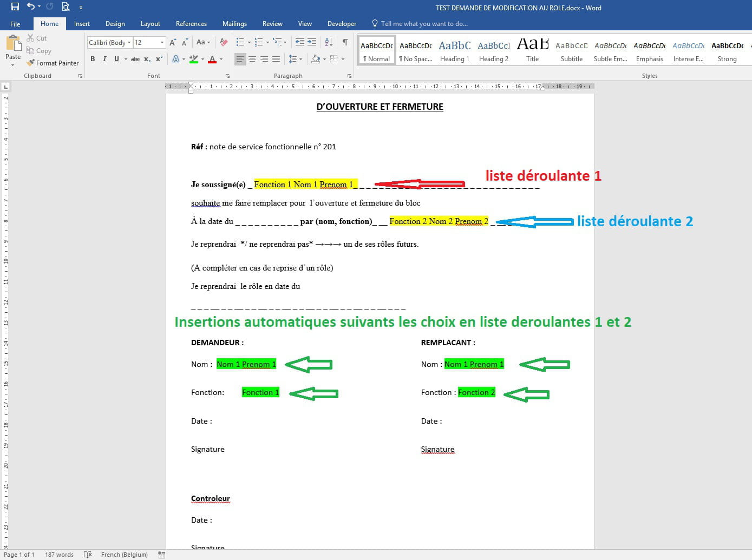Click the Paste clipboard icon

13,43
